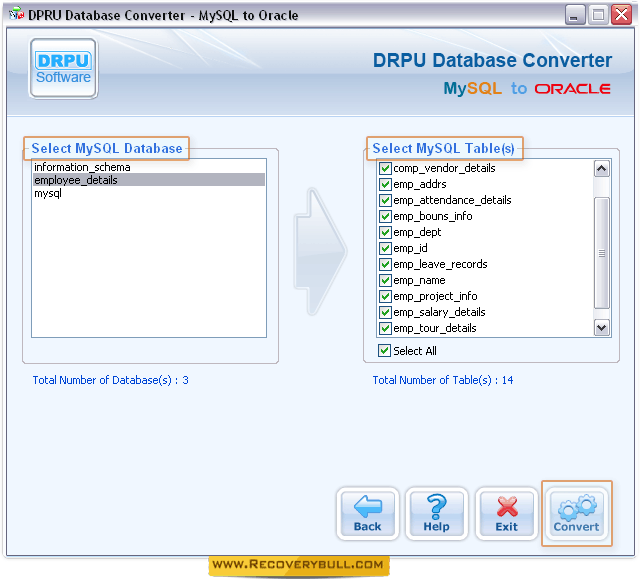Image resolution: width=640 pixels, height=579 pixels.
Task: Click the DRPU Software logo
Action: coord(63,68)
